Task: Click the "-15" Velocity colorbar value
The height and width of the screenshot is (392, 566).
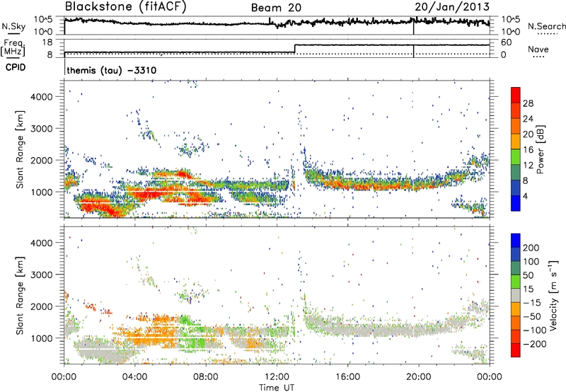Action: click(532, 303)
